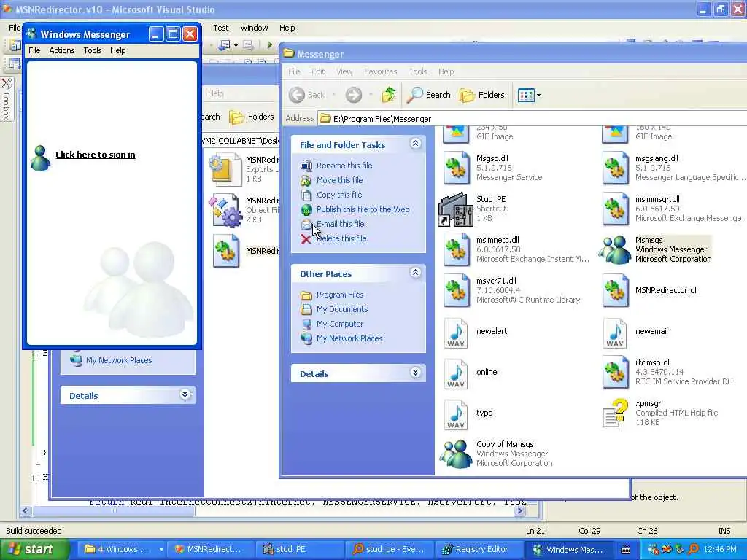747x560 pixels.
Task: Select msimnetc.dll file icon
Action: pos(457,249)
